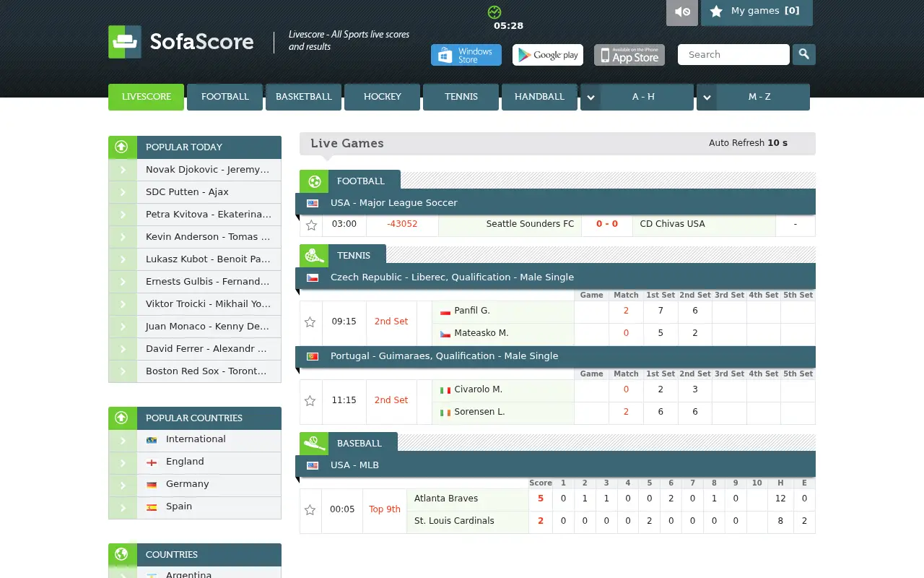Click the magnifying glass search button
Screen dimensions: 924x578
(803, 54)
